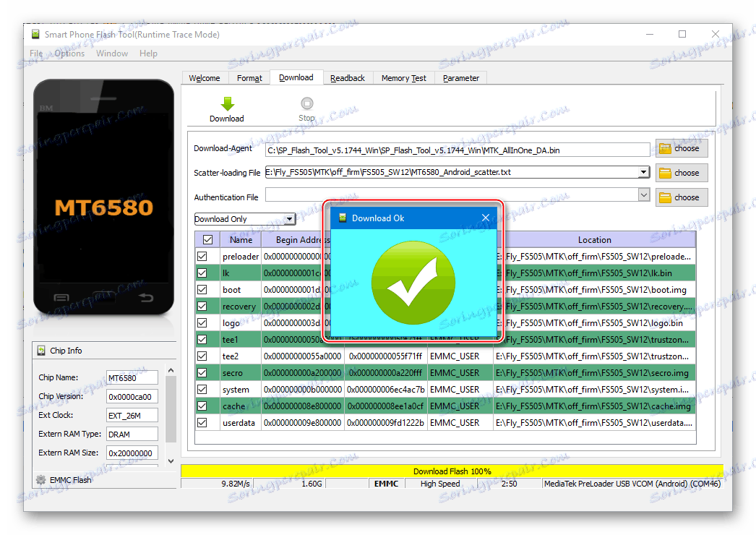
Task: Click the Download Ok dialog title icon
Action: tap(343, 218)
